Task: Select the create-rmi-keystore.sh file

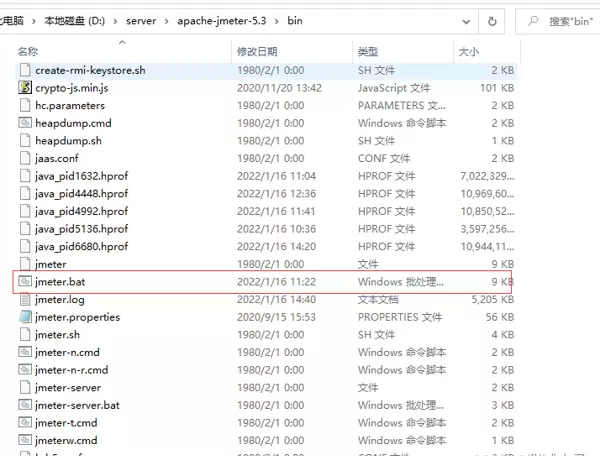Action: (90, 70)
